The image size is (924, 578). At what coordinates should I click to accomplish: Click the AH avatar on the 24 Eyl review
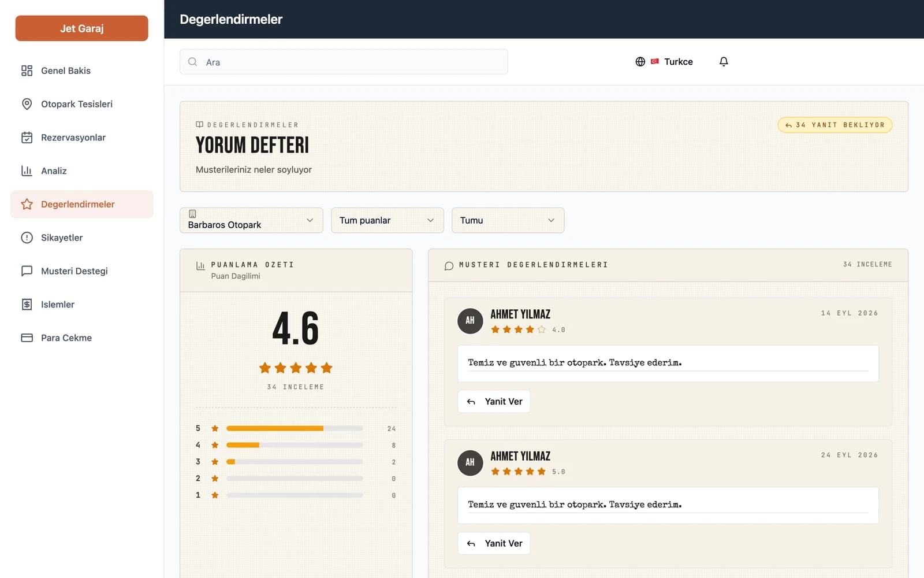coord(470,462)
